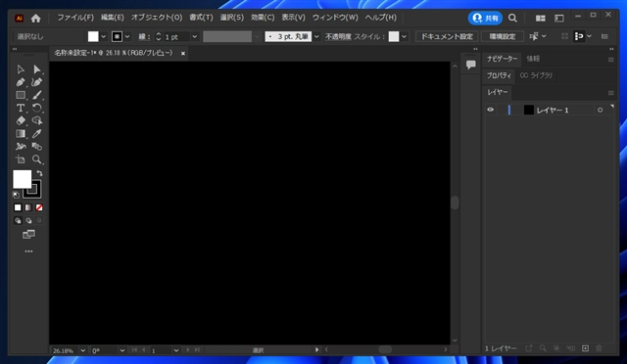Image resolution: width=627 pixels, height=364 pixels.
Task: Expand the align-to options arrow
Action: [x=589, y=36]
